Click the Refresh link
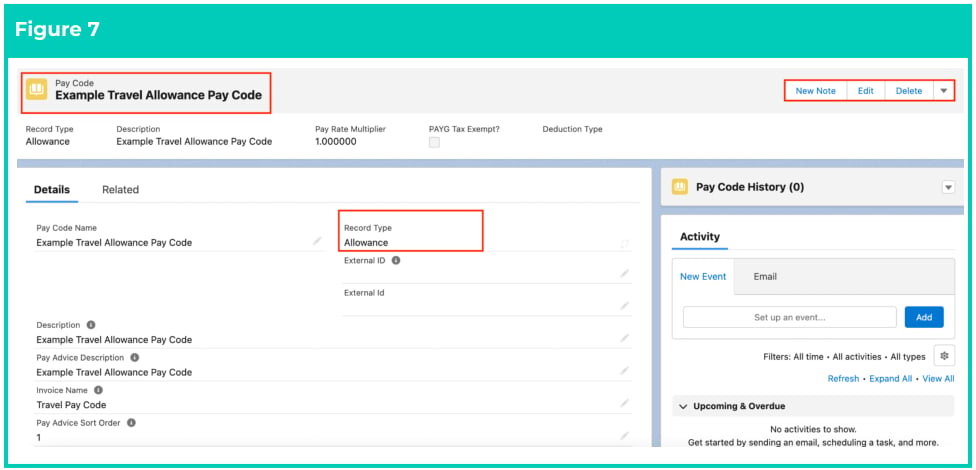Screen dimensions: 976x470 click(843, 378)
